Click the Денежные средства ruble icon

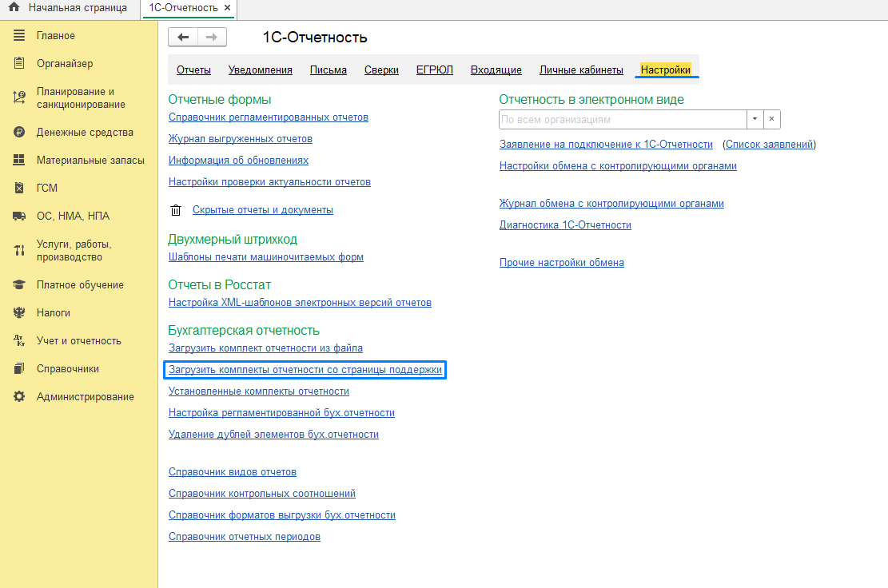click(x=19, y=132)
